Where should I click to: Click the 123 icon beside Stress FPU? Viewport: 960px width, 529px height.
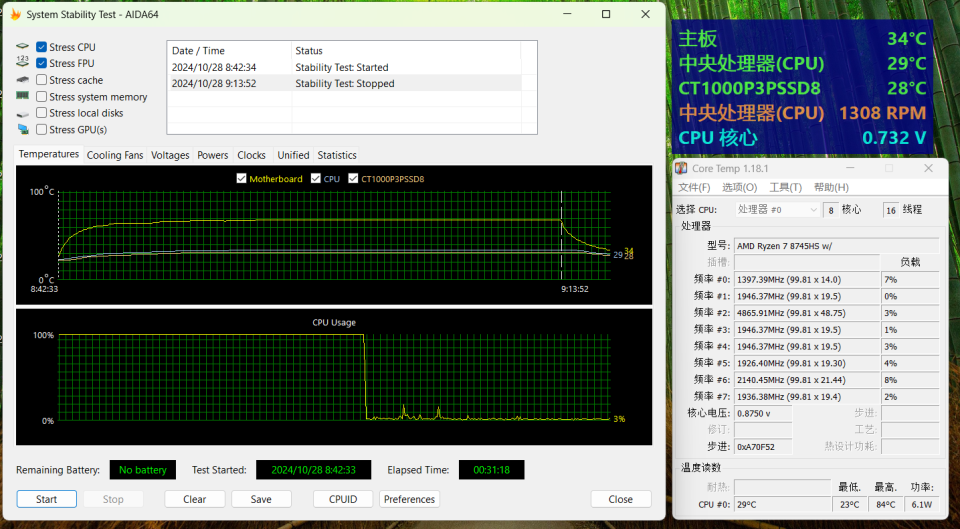(23, 61)
